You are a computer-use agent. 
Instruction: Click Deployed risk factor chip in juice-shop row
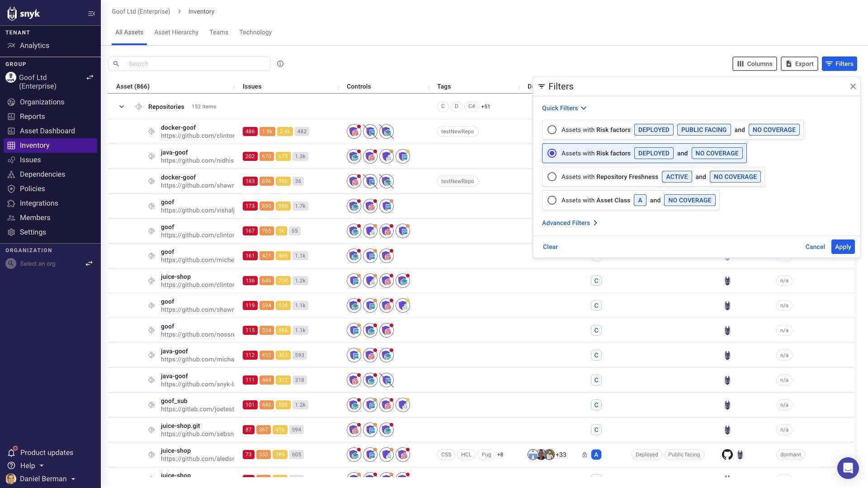[646, 455]
